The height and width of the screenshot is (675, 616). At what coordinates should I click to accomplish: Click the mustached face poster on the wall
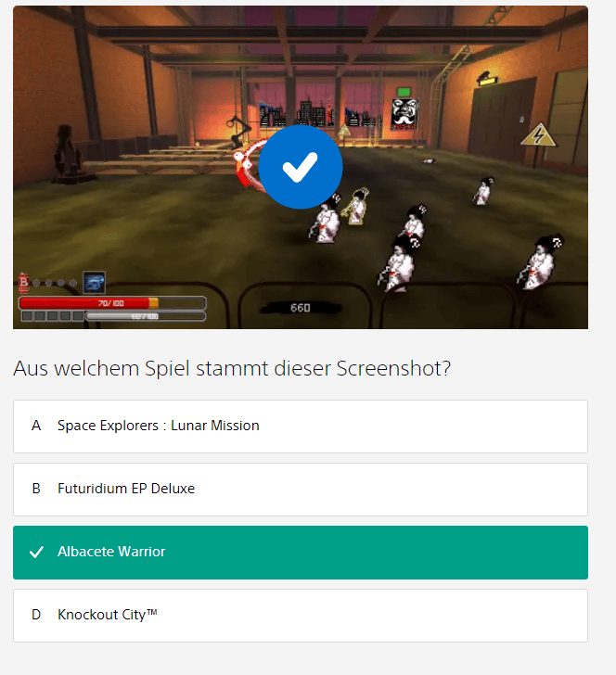pos(404,114)
